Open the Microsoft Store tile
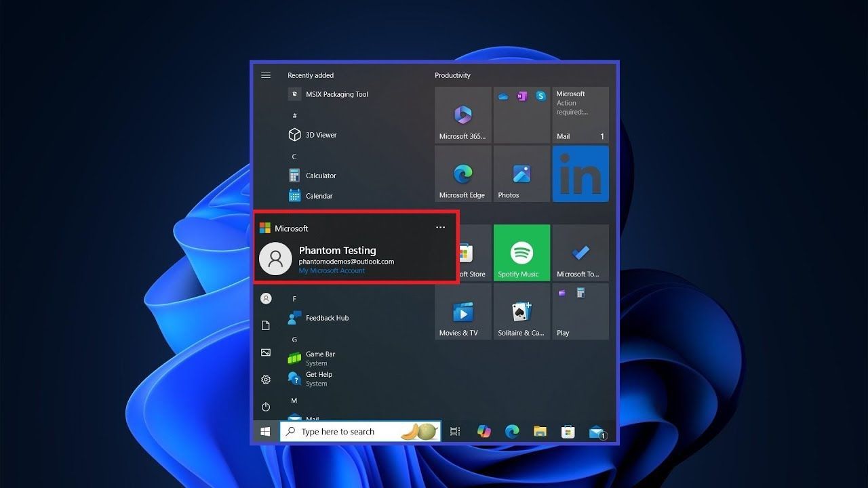 (475, 253)
